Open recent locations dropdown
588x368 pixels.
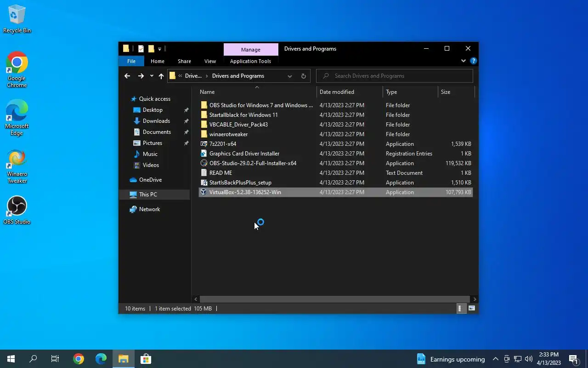coord(152,76)
